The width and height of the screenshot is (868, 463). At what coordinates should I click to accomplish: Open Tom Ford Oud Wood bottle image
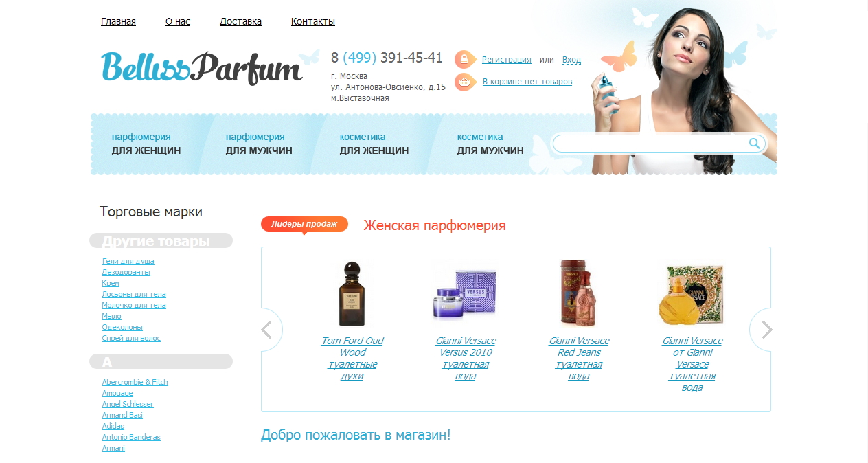(352, 294)
